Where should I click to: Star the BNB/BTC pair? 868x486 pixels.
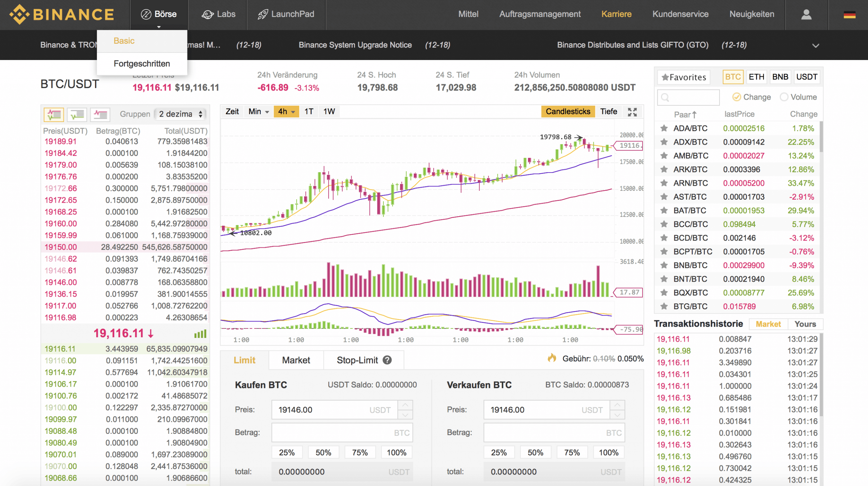click(664, 265)
